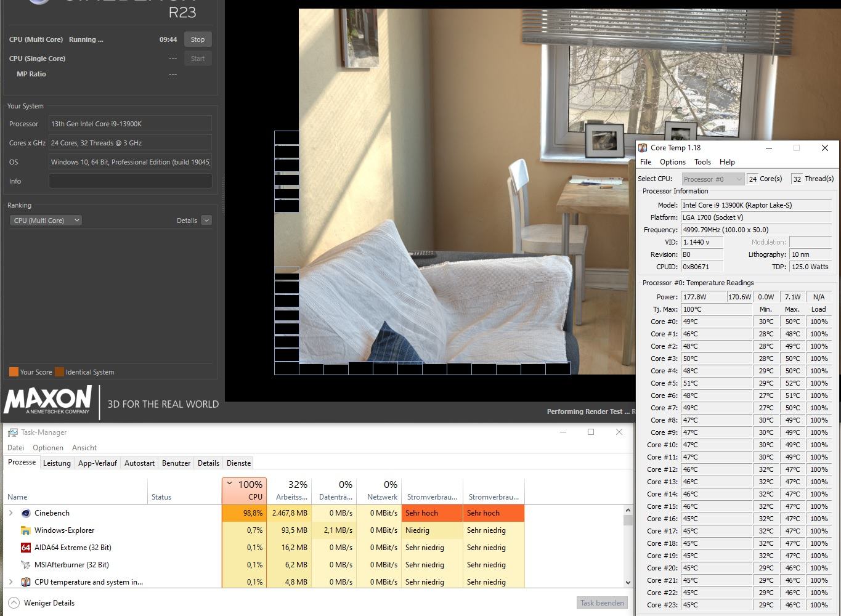Click the 177.8W power reading

pyautogui.click(x=703, y=297)
